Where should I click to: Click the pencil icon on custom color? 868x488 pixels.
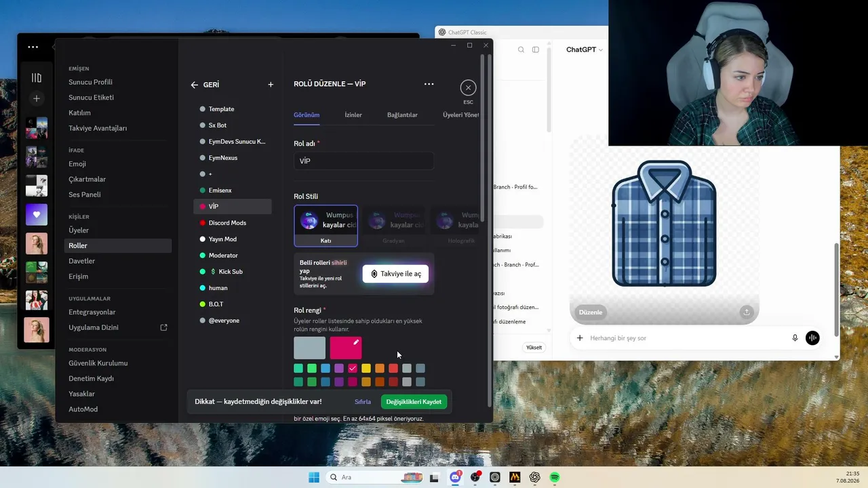click(x=355, y=342)
